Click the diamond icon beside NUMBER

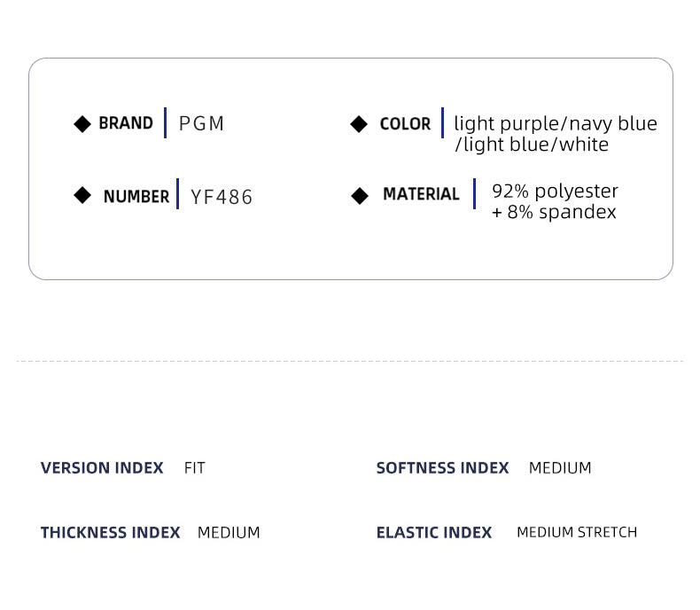[x=82, y=195]
